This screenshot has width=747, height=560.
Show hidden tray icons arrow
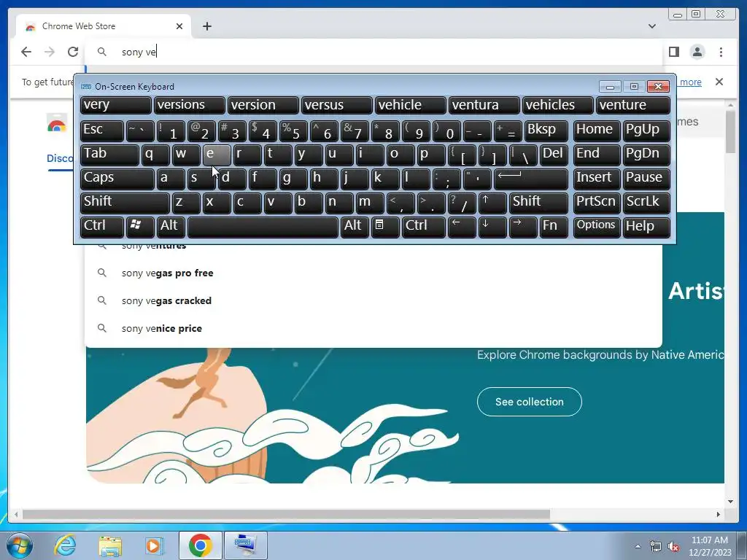point(638,546)
